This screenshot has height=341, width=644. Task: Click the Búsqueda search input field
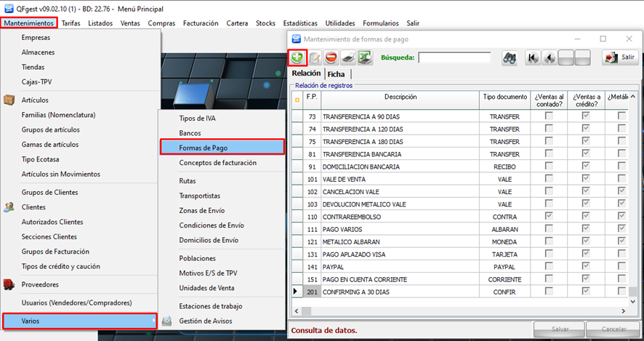(x=454, y=57)
